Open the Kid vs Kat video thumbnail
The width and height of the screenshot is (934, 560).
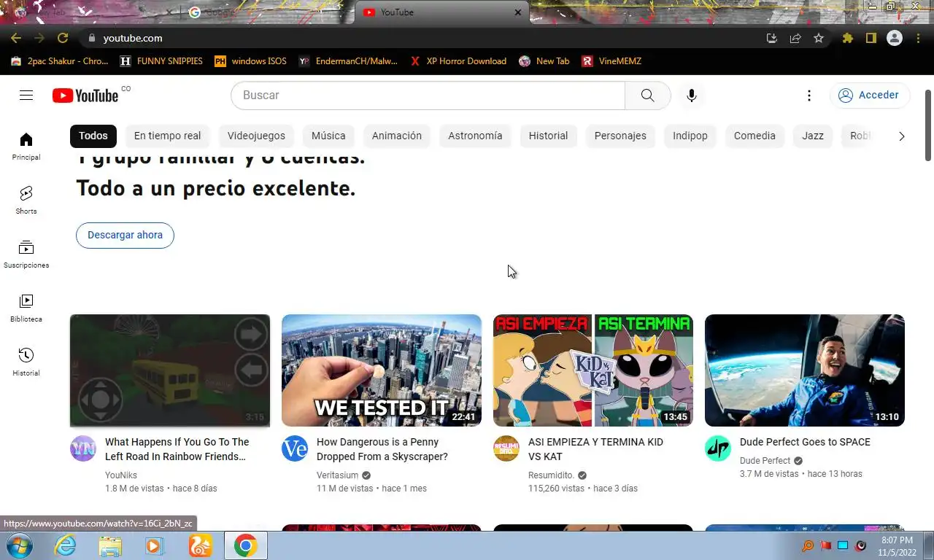(x=593, y=370)
